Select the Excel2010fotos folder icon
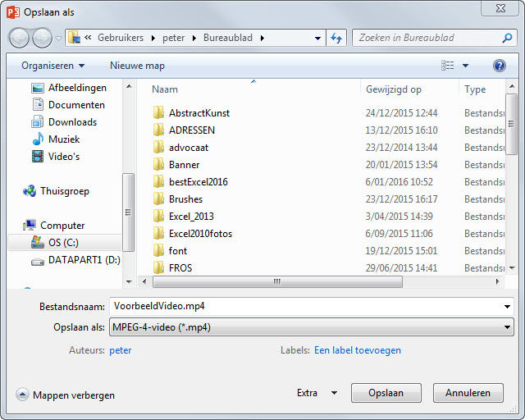 tap(158, 234)
